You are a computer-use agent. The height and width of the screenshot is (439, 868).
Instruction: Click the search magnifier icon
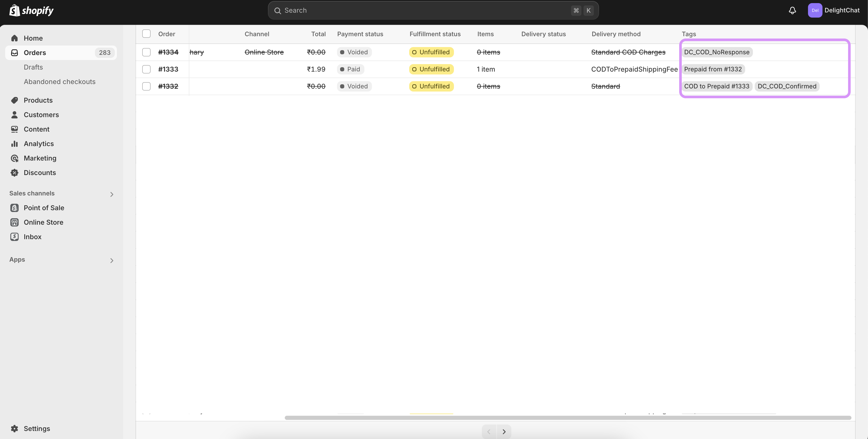click(x=278, y=10)
